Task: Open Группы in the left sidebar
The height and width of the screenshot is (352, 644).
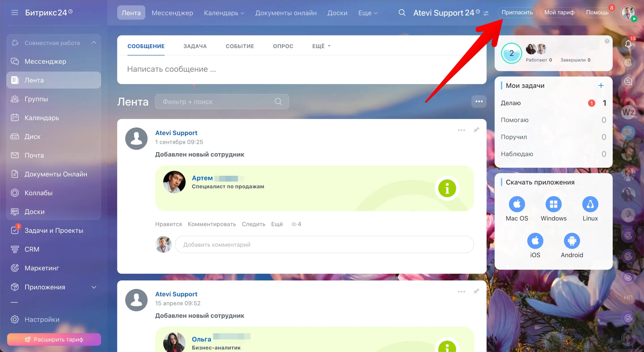Action: [x=54, y=99]
